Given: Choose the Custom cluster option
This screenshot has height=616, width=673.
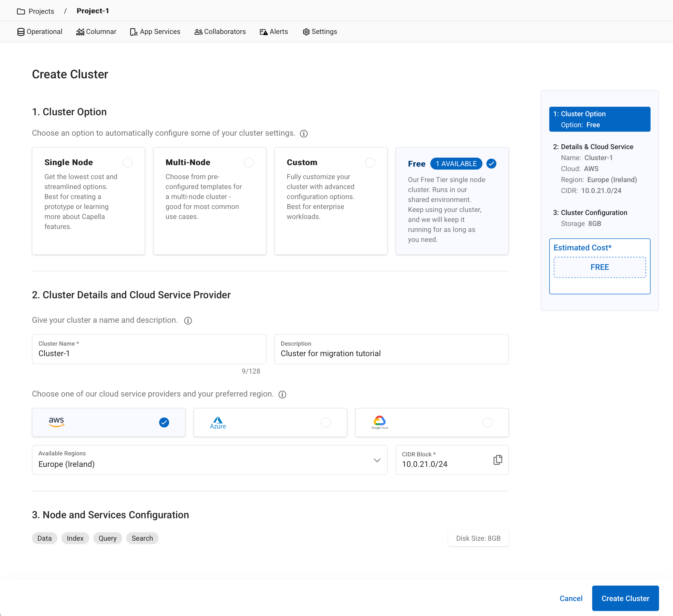Looking at the screenshot, I should pyautogui.click(x=370, y=163).
